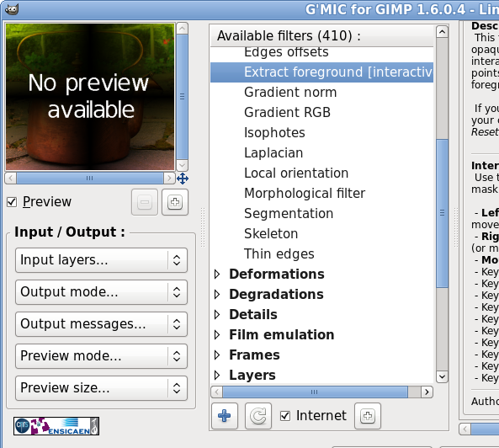Viewport: 499px width, 448px height.
Task: Click the filter list vertical scrollbar handle
Action: coord(442,213)
